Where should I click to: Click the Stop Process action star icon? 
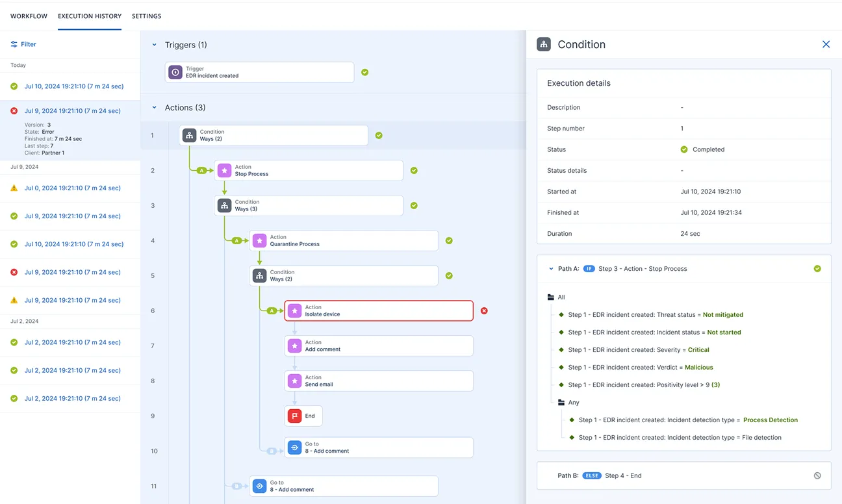pos(224,171)
